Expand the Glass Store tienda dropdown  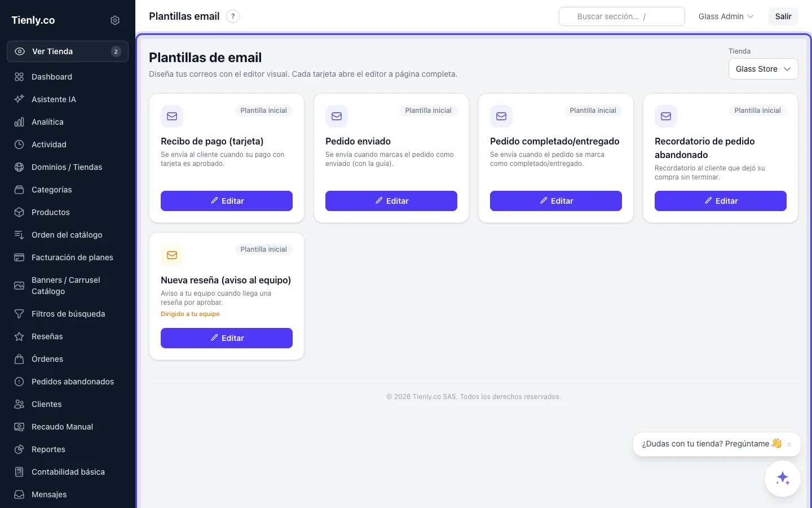point(763,69)
